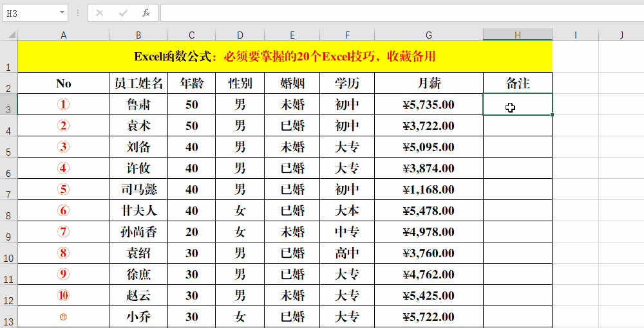This screenshot has height=328, width=644.
Task: Click the '高中' education cell
Action: tap(347, 253)
